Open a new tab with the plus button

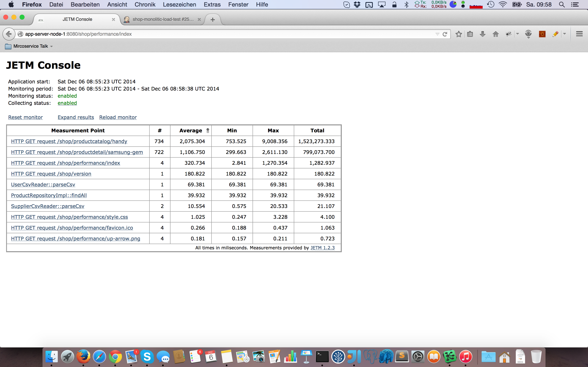[x=213, y=20]
